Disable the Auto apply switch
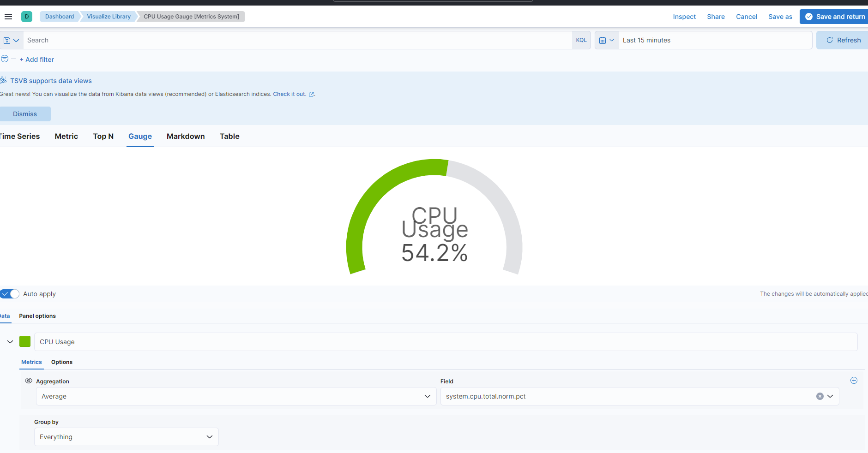This screenshot has width=868, height=453. pyautogui.click(x=10, y=294)
